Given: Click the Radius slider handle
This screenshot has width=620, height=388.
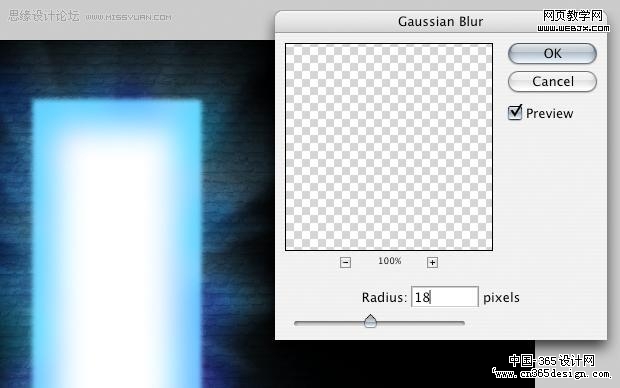Looking at the screenshot, I should tap(370, 321).
